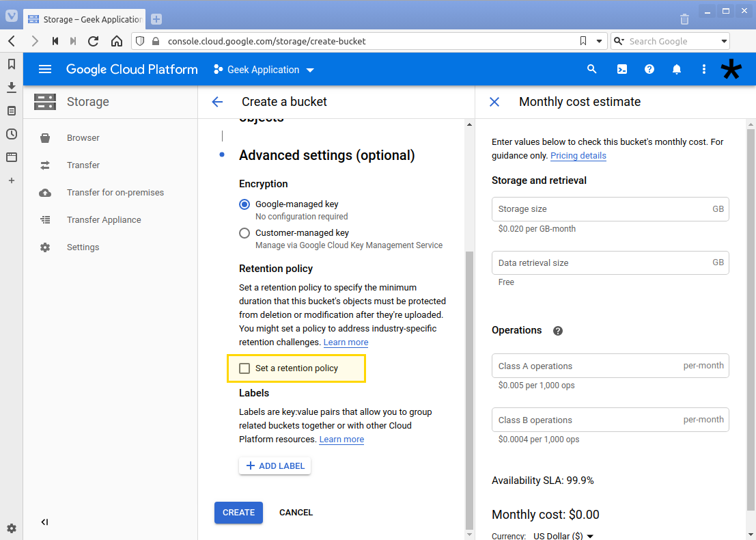This screenshot has height=540, width=756.
Task: Click the Operations help question mark
Action: (x=558, y=330)
